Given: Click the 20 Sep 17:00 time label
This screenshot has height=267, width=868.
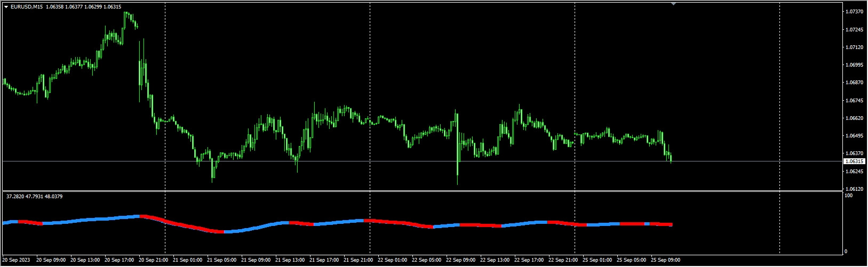Looking at the screenshot, I should pos(120,260).
